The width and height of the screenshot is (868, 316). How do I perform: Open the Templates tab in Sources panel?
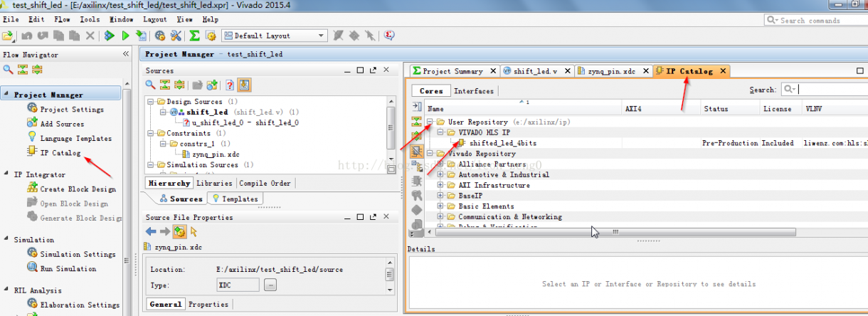(235, 199)
